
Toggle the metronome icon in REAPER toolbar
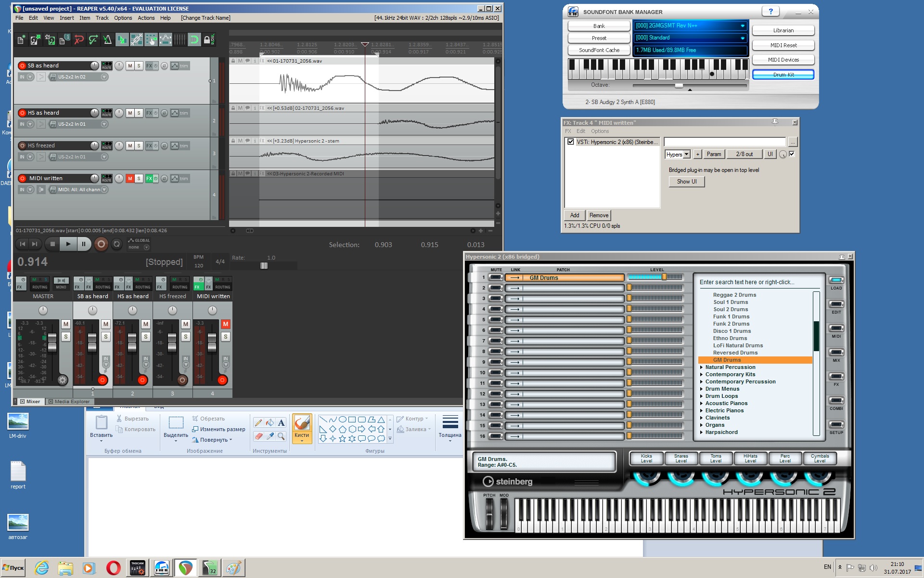click(107, 39)
